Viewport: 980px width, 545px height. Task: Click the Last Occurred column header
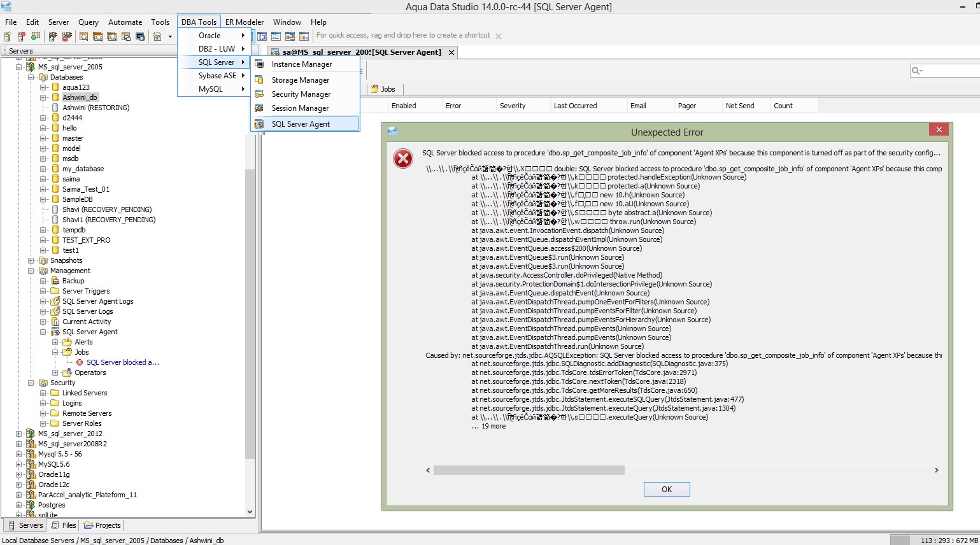(588, 106)
